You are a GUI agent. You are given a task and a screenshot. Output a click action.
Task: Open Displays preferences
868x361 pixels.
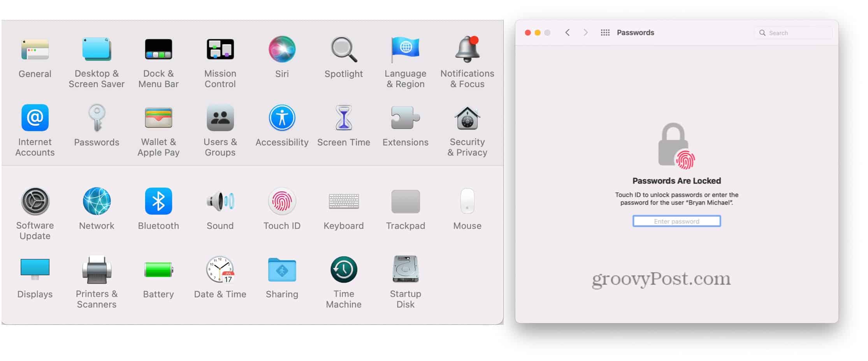(x=35, y=269)
